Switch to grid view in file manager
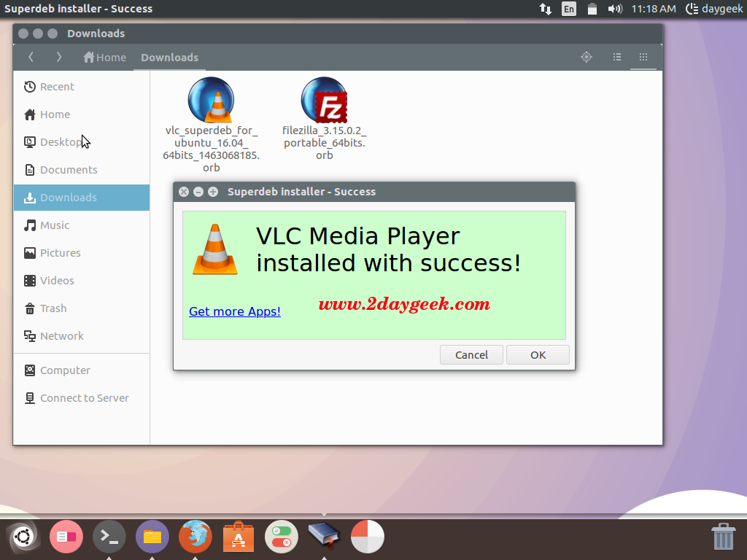Viewport: 747px width, 560px height. pyautogui.click(x=643, y=57)
